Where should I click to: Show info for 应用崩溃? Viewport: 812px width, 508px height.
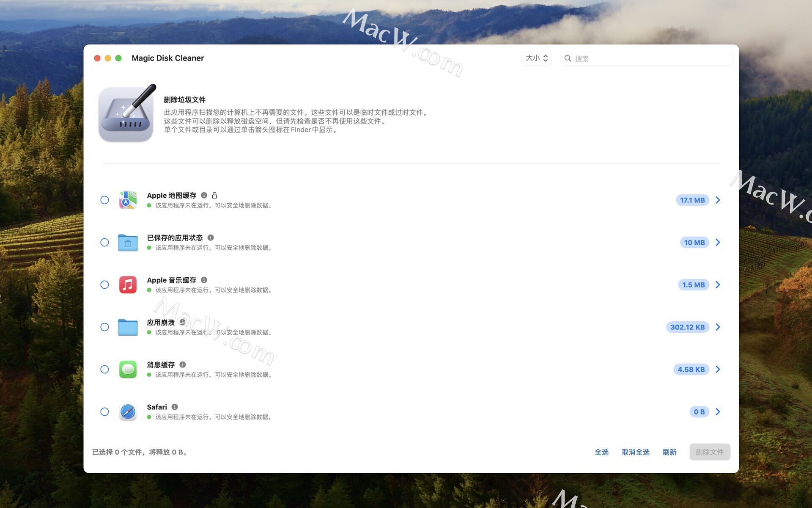(182, 322)
